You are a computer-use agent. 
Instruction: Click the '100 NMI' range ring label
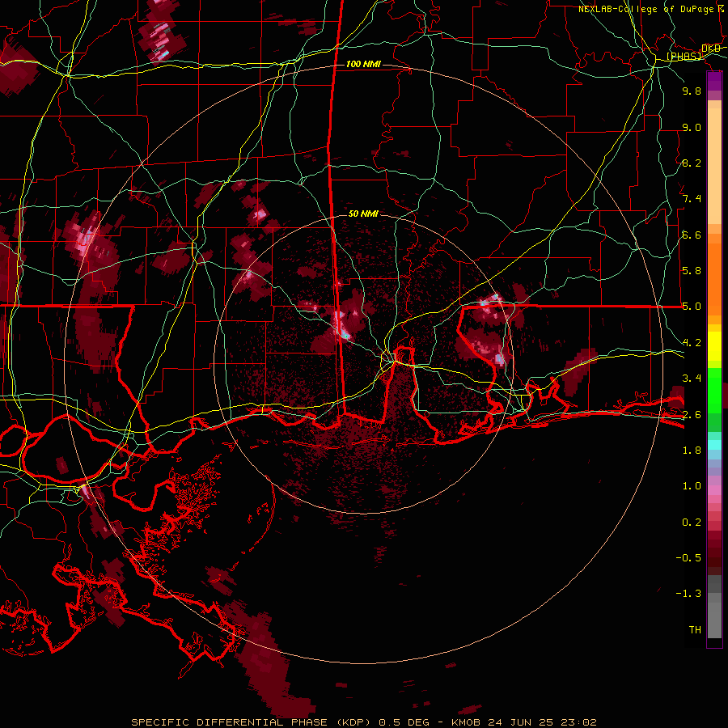click(x=363, y=64)
